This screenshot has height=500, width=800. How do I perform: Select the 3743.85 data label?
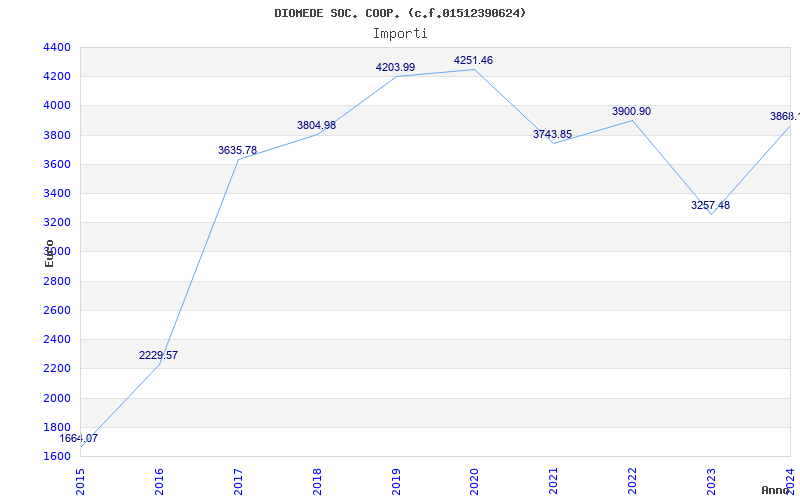(x=553, y=135)
